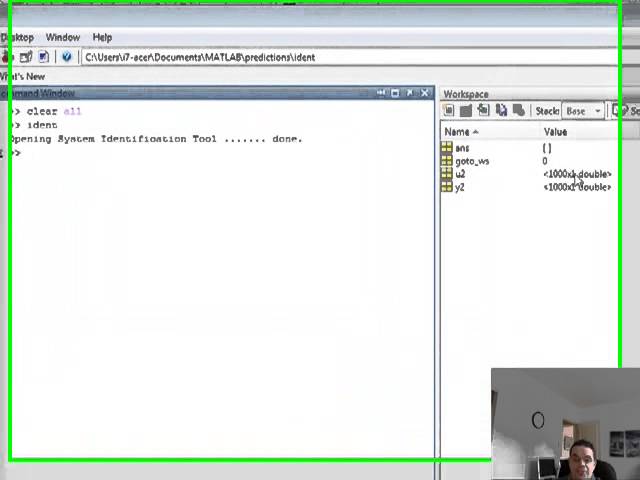Select the y2 variable row

[x=529, y=187]
